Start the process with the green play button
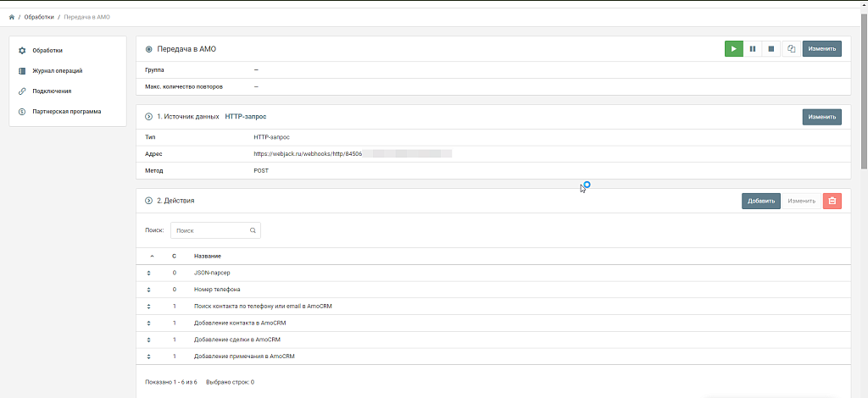 733,49
